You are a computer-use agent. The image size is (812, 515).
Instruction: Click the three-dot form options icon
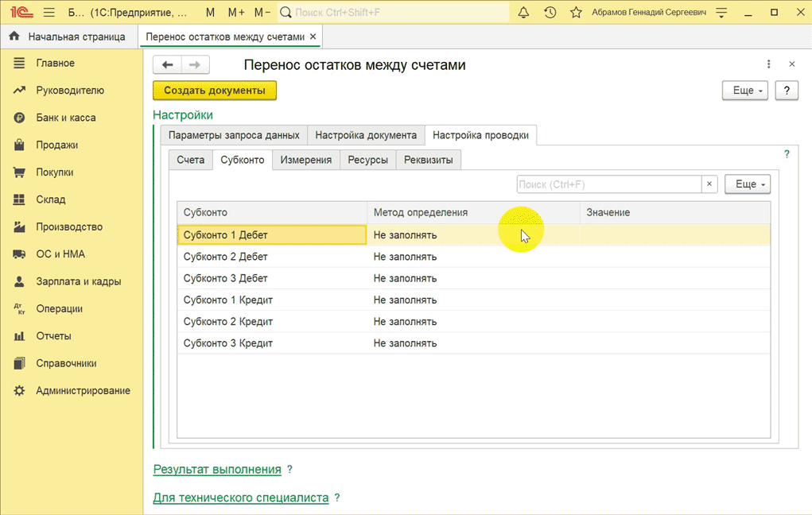click(x=768, y=64)
